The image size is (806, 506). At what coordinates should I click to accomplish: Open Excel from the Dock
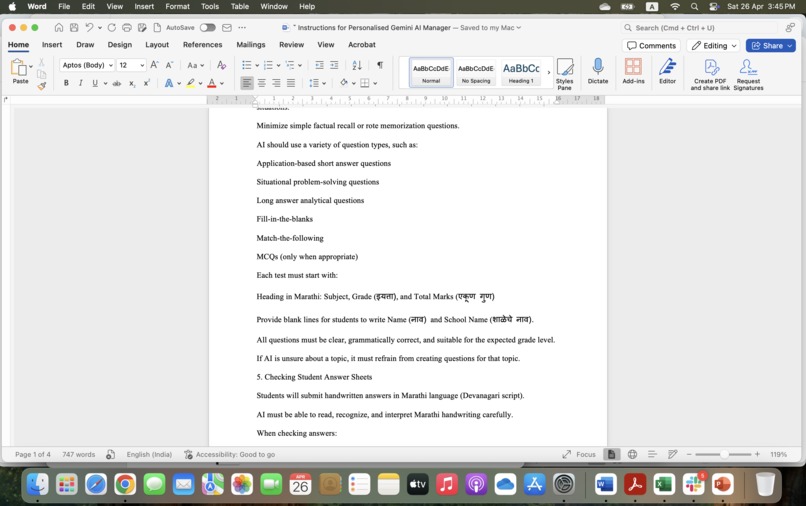click(664, 484)
